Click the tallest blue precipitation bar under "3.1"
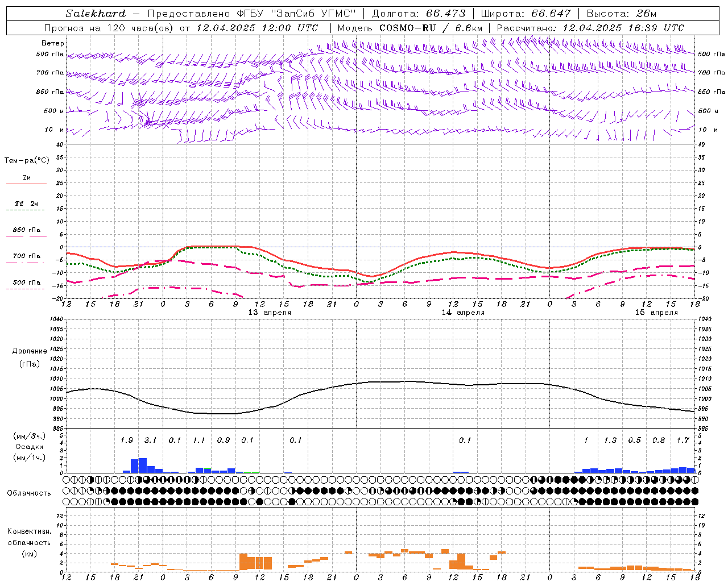728x582 pixels. [x=143, y=465]
